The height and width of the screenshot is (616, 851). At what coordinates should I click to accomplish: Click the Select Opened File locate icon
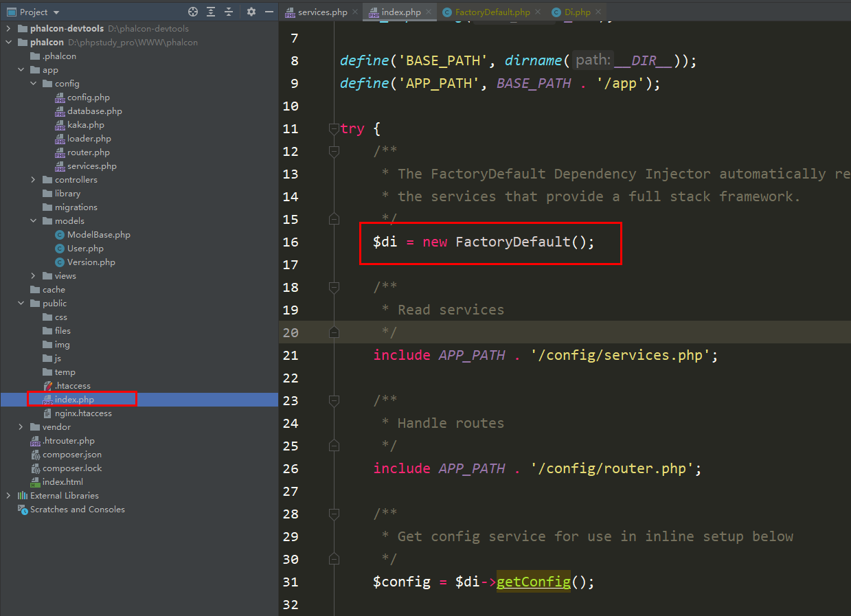193,12
